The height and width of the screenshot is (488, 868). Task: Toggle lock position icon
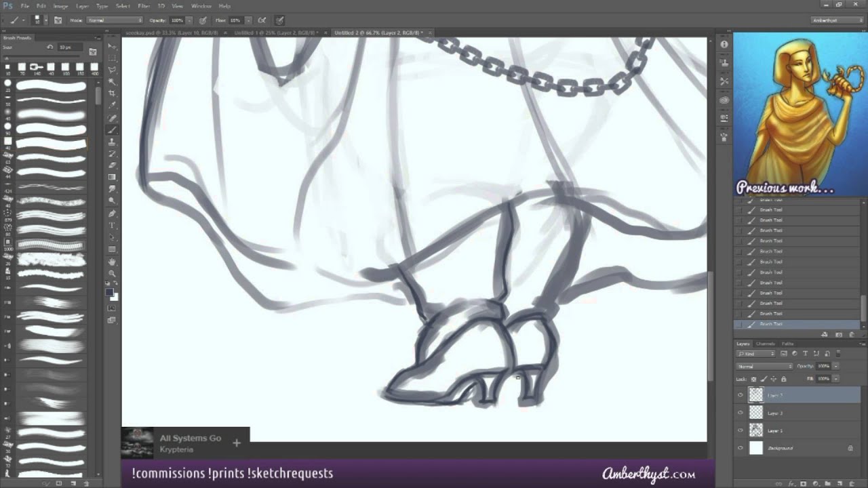pyautogui.click(x=774, y=379)
